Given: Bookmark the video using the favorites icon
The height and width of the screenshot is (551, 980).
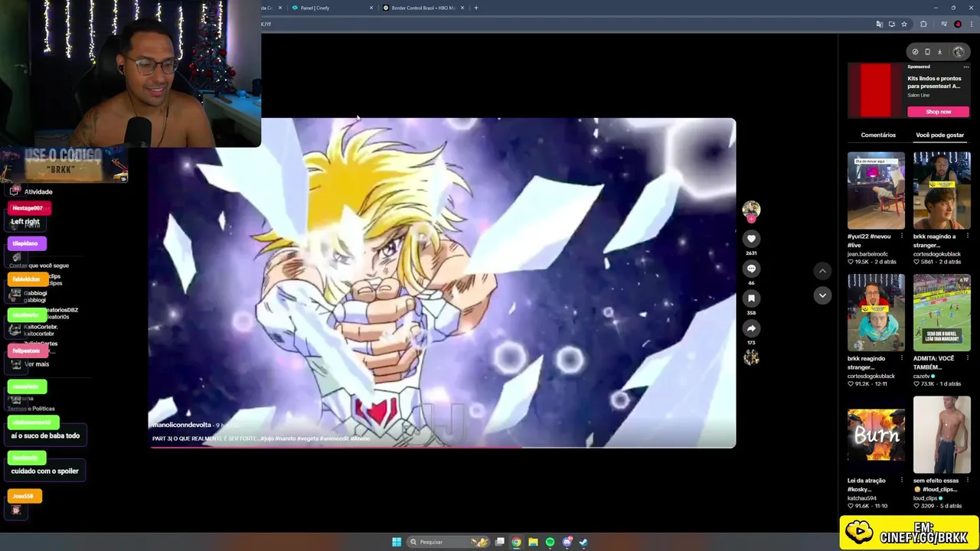Looking at the screenshot, I should tap(751, 298).
